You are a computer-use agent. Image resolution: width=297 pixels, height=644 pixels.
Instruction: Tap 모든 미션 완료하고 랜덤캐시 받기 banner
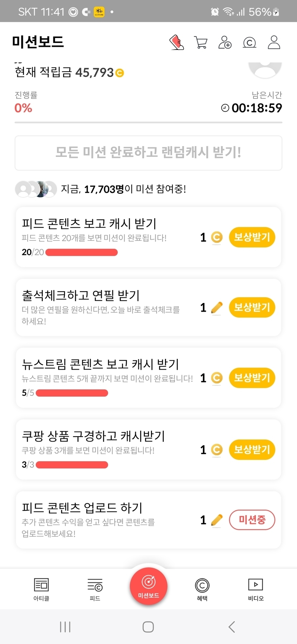click(x=148, y=153)
